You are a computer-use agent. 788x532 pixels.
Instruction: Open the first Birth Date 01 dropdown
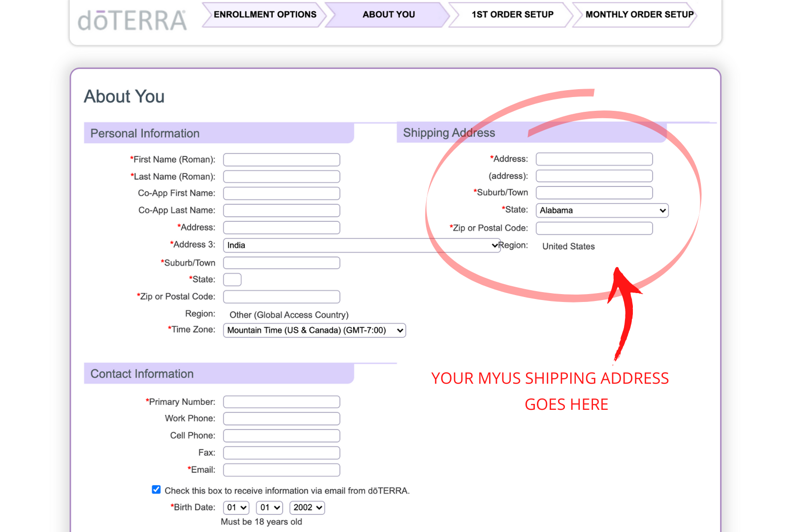[x=236, y=507]
